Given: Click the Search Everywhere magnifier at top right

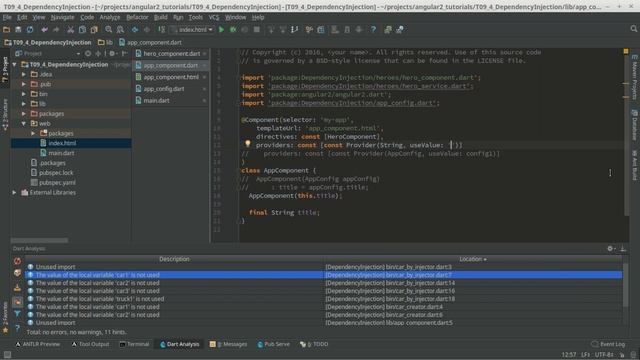Looking at the screenshot, I should pyautogui.click(x=633, y=29).
